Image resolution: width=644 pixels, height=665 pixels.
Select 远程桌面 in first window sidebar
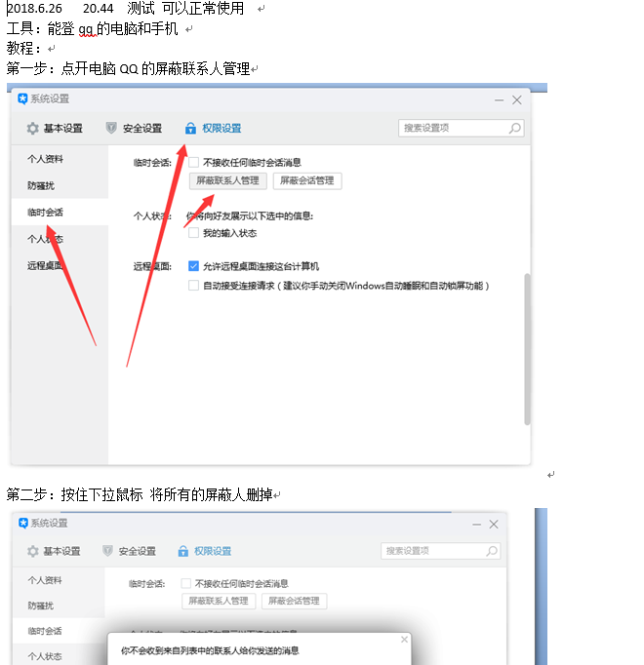point(46,265)
